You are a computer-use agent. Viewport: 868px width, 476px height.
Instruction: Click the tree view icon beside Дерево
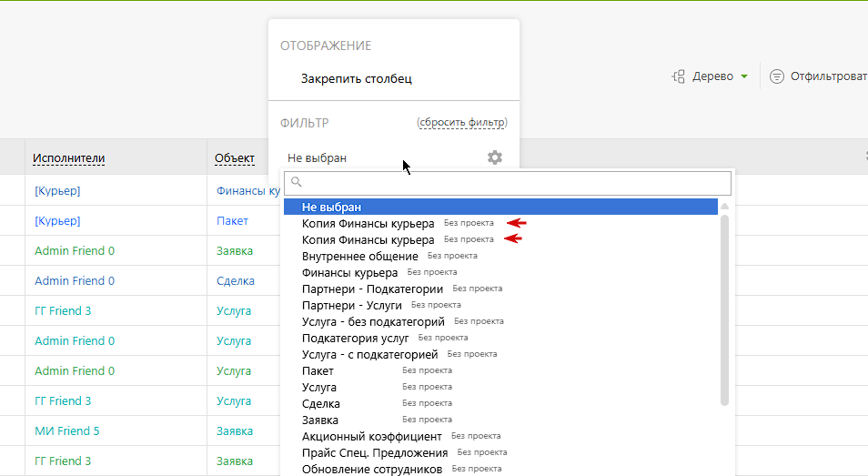(x=678, y=76)
